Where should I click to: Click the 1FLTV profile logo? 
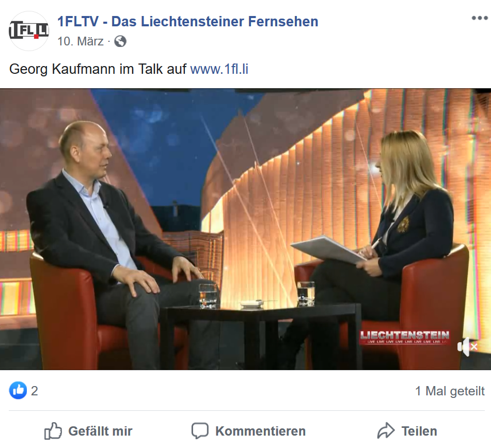point(29,30)
